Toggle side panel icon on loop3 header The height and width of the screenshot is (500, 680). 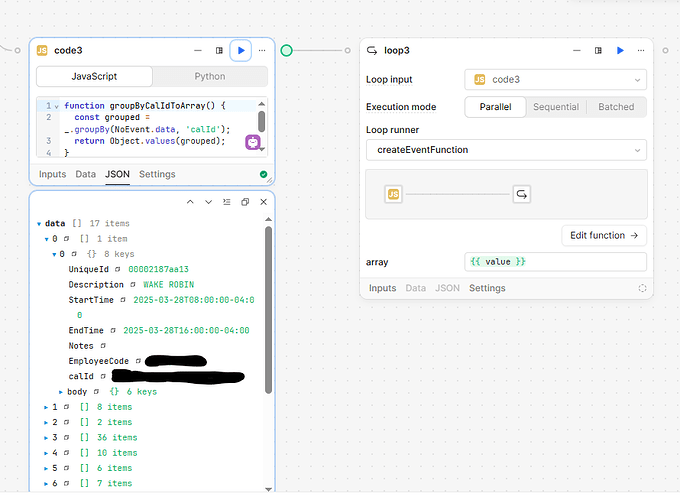[x=598, y=51]
